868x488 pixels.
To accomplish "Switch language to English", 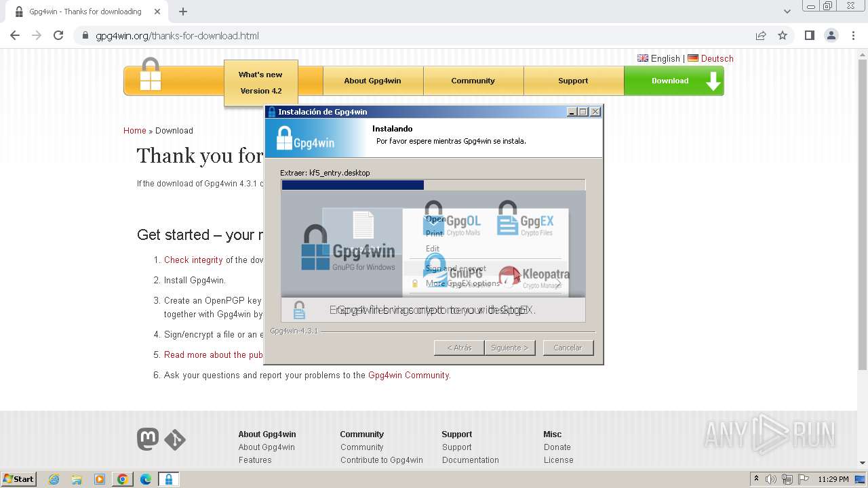I will (x=658, y=58).
